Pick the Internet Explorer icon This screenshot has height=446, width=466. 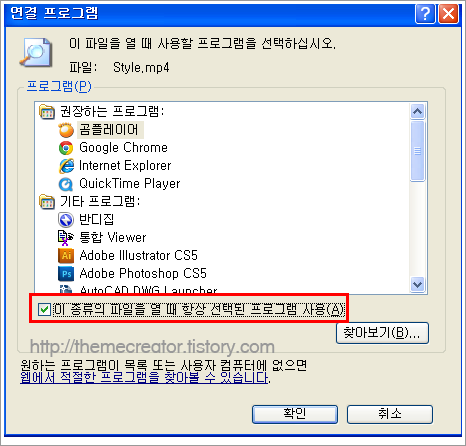[66, 166]
